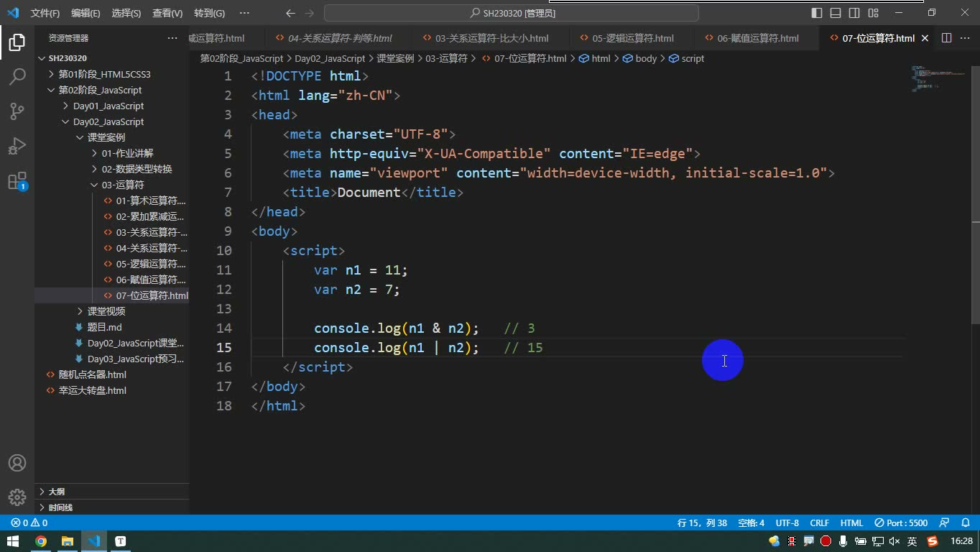
Task: Click the Windows Start button
Action: point(14,541)
